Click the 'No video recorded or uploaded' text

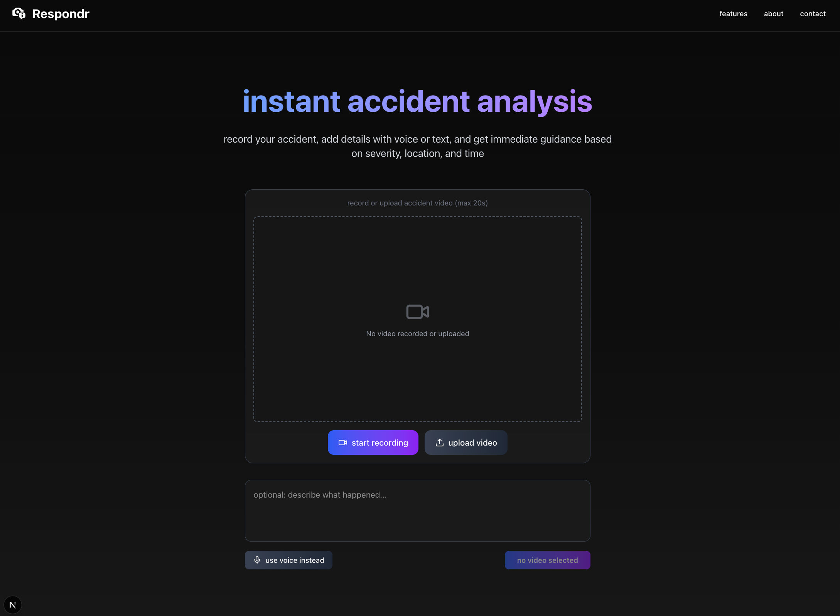point(417,333)
